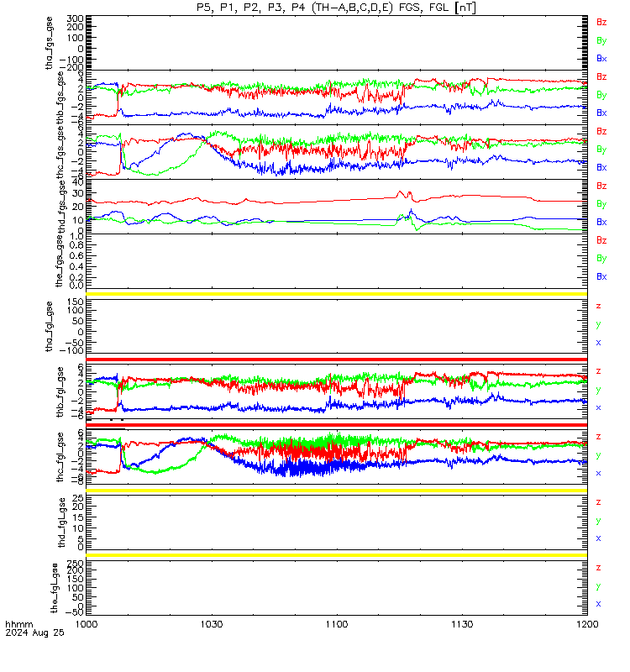Image resolution: width=630 pixels, height=672 pixels.
Task: Click green y legend of the_fgl_gse panel
Action: [x=598, y=586]
